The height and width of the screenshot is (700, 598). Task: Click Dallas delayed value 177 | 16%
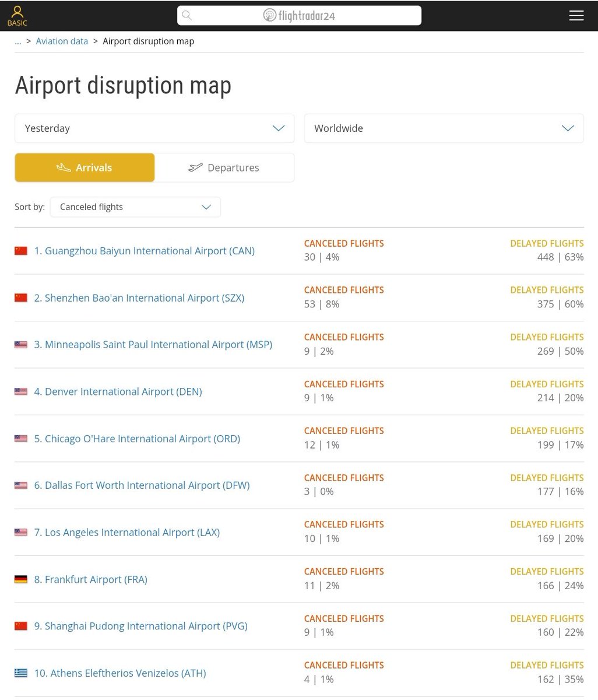pyautogui.click(x=560, y=492)
